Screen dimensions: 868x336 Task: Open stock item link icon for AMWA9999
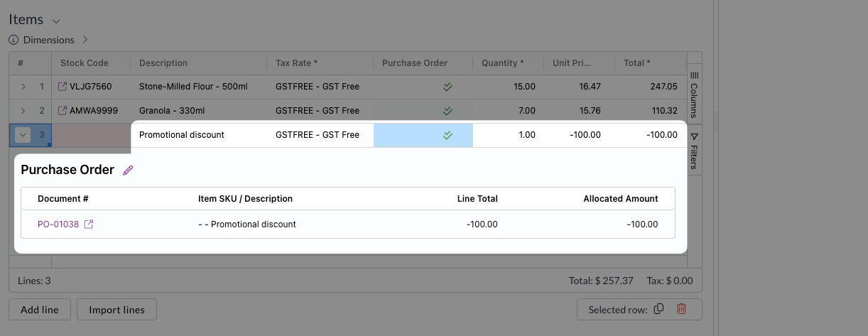(63, 111)
